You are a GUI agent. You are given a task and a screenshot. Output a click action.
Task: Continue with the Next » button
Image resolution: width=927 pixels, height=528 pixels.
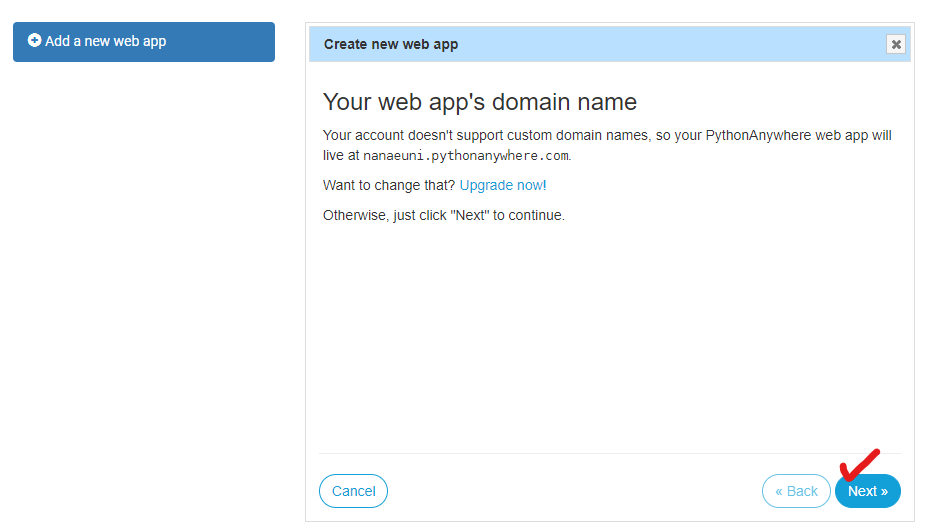(x=868, y=491)
